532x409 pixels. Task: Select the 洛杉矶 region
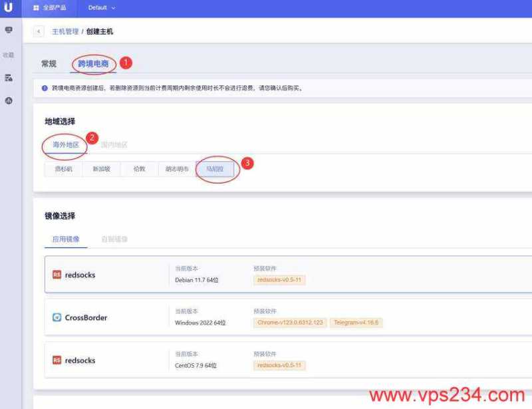[62, 169]
